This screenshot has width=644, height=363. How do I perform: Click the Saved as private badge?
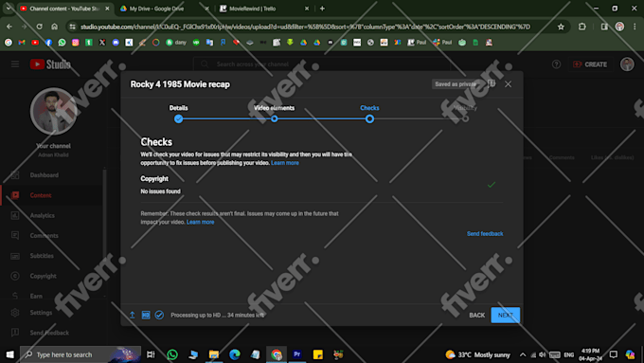click(x=456, y=83)
